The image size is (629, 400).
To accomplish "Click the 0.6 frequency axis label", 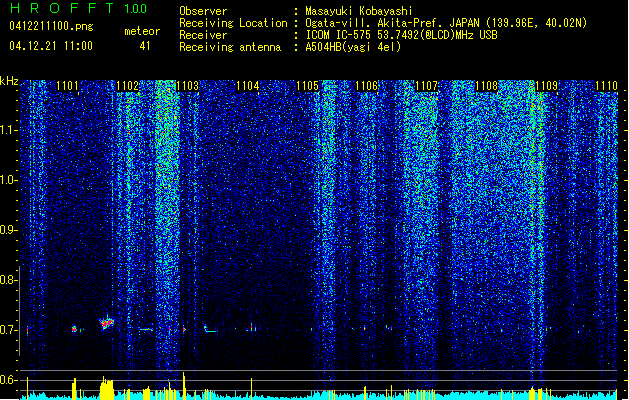I will pos(8,380).
